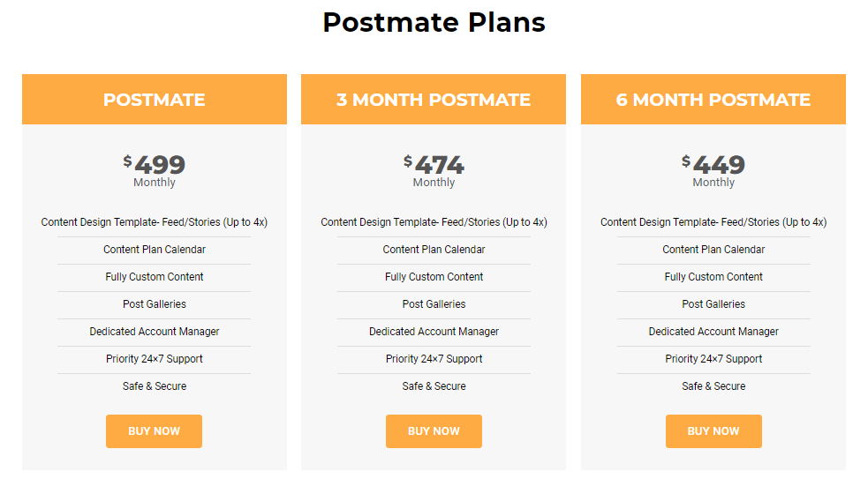
Task: Select the 3 MONTH POSTMATE header
Action: coord(434,100)
